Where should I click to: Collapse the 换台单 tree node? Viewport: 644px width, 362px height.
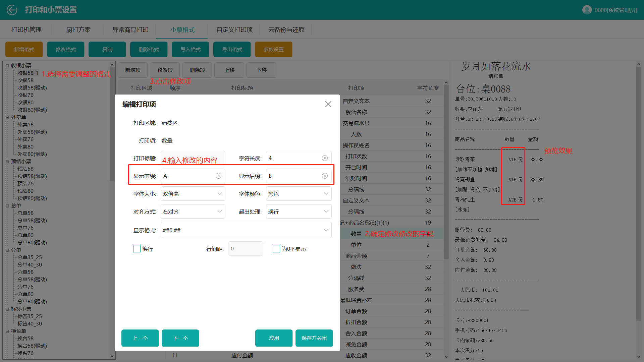(x=7, y=331)
